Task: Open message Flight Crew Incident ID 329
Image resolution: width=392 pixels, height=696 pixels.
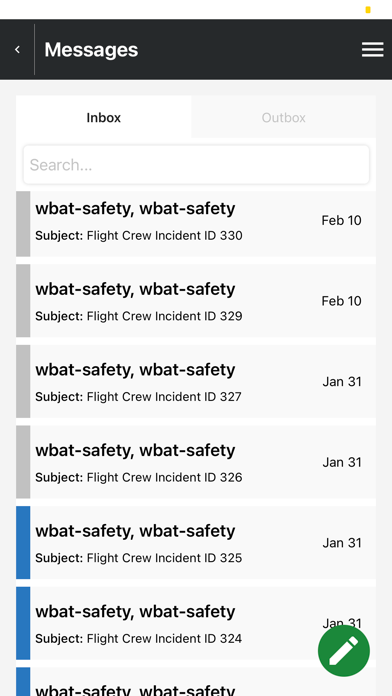Action: click(x=196, y=301)
